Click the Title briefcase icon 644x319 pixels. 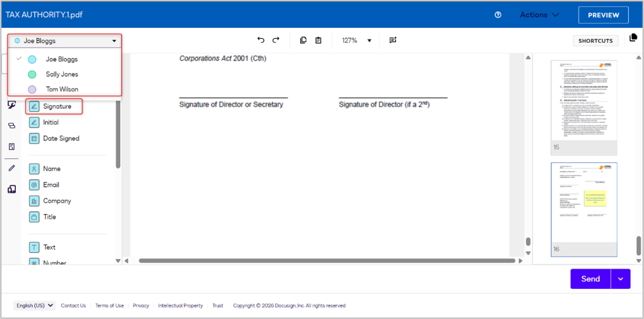coord(34,217)
